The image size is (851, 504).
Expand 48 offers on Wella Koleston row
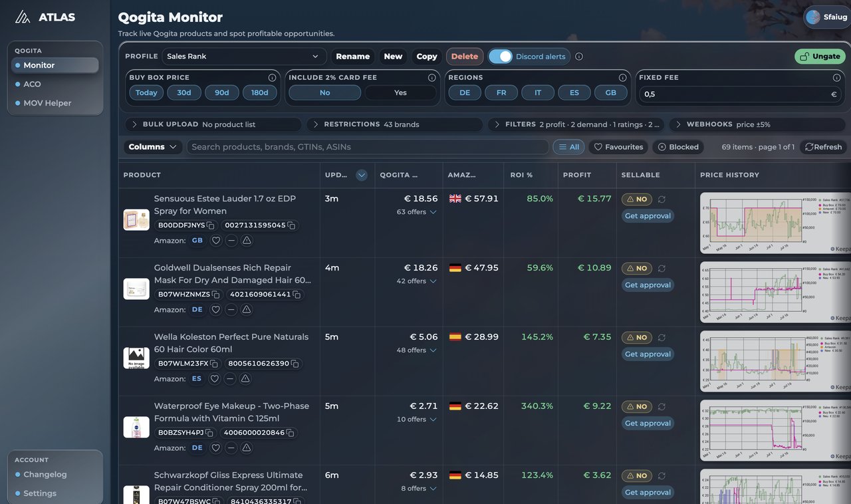(417, 350)
